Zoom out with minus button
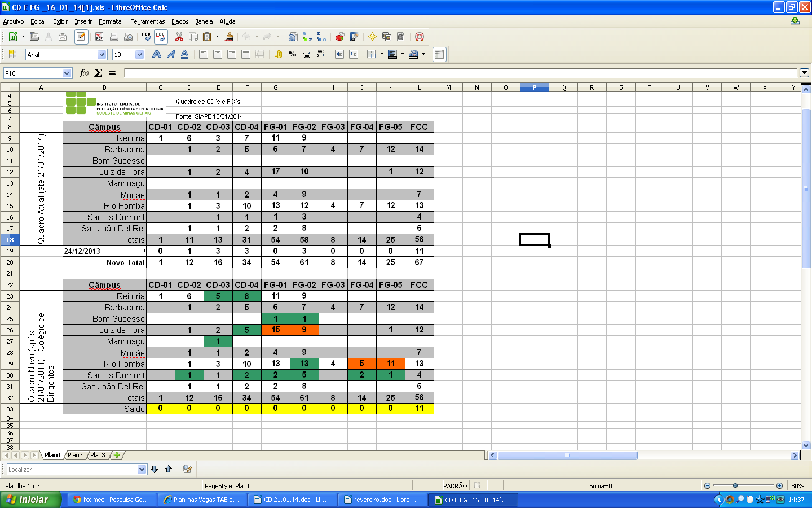Viewport: 812px width, 508px height. click(707, 485)
